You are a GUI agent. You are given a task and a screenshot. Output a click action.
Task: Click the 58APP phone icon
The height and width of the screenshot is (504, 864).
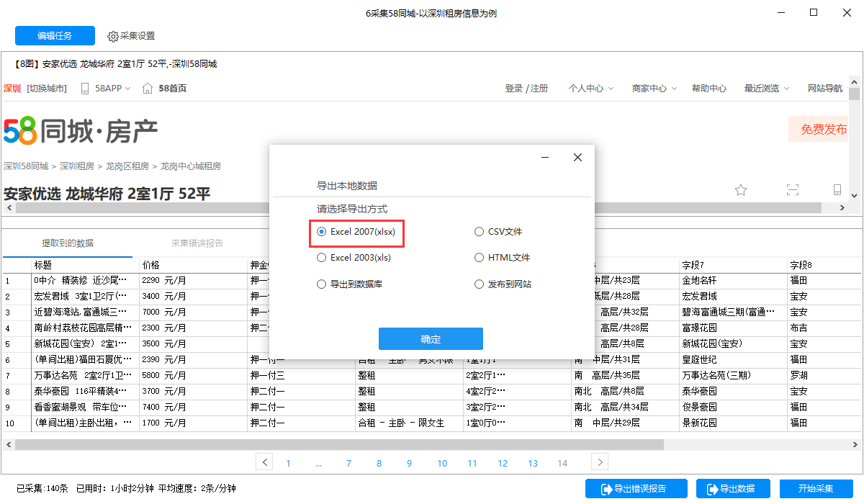(85, 89)
